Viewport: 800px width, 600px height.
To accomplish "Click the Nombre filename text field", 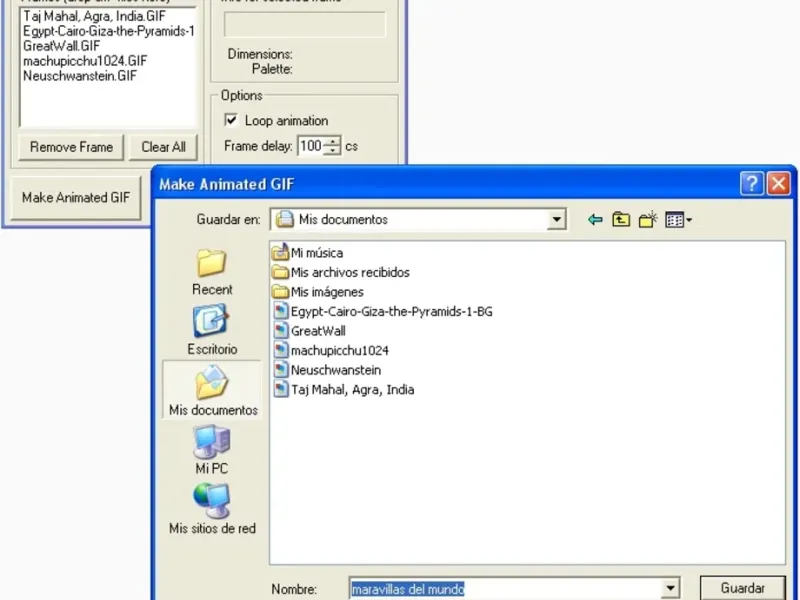I will [x=506, y=589].
